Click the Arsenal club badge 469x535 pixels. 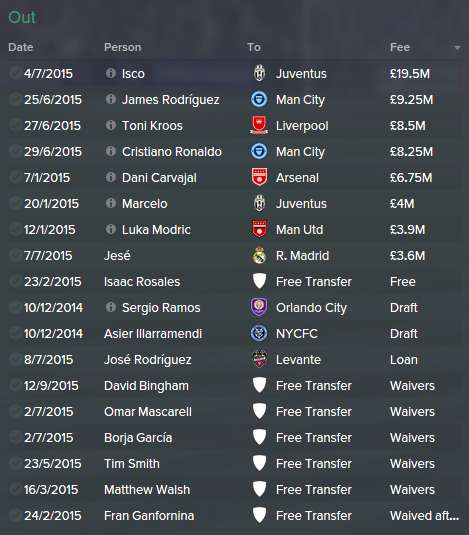[x=259, y=177]
